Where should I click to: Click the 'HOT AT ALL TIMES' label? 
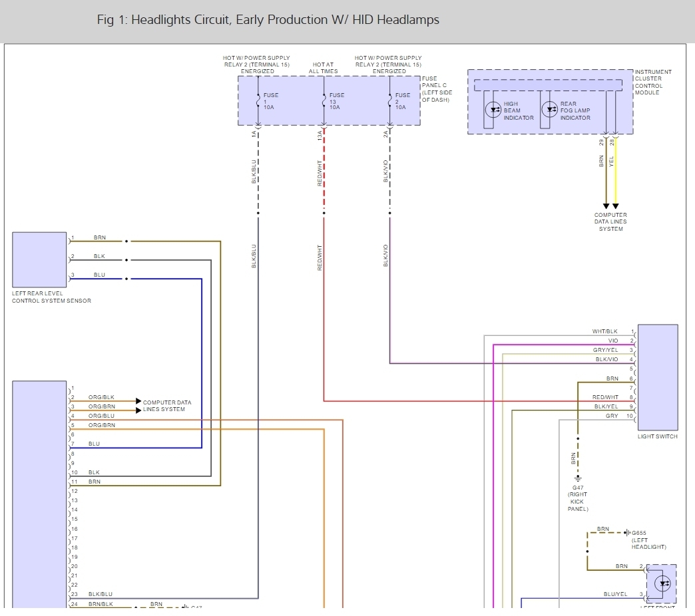(x=323, y=68)
